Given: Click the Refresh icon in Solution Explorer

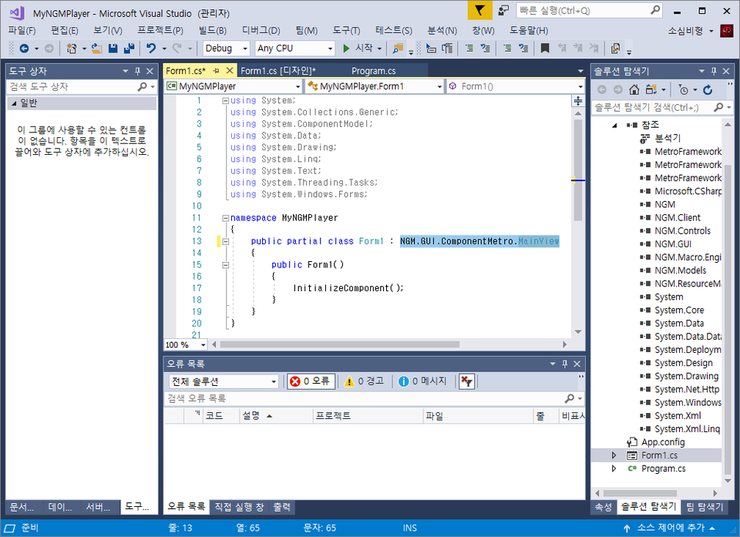Looking at the screenshot, I should (707, 90).
